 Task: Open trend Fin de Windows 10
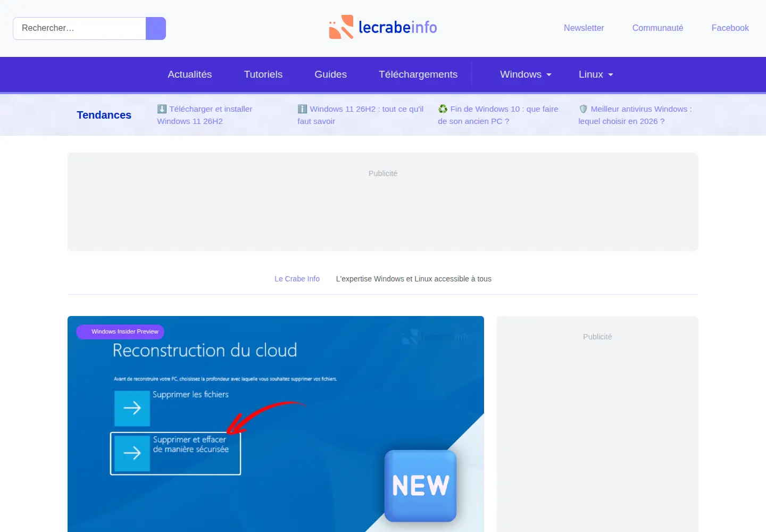click(x=498, y=115)
